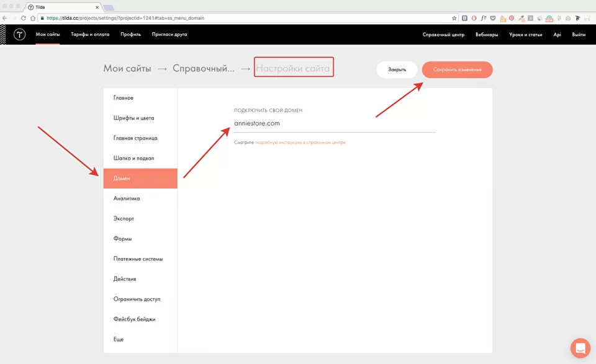Open a new browser tab
This screenshot has width=596, height=364.
[x=108, y=7]
